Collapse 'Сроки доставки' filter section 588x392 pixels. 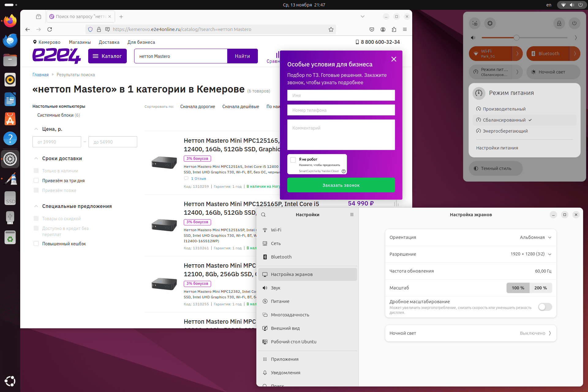tap(36, 158)
